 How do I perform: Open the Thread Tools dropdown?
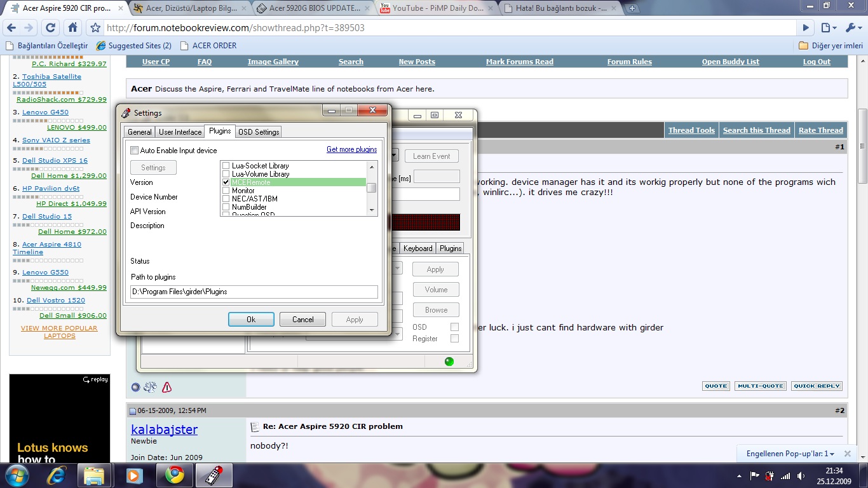(x=691, y=130)
